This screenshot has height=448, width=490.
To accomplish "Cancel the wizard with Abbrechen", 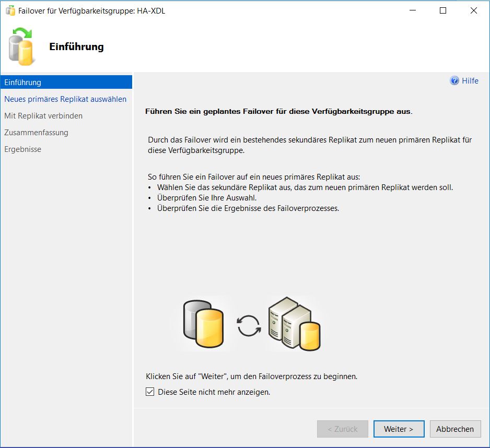I will point(455,429).
